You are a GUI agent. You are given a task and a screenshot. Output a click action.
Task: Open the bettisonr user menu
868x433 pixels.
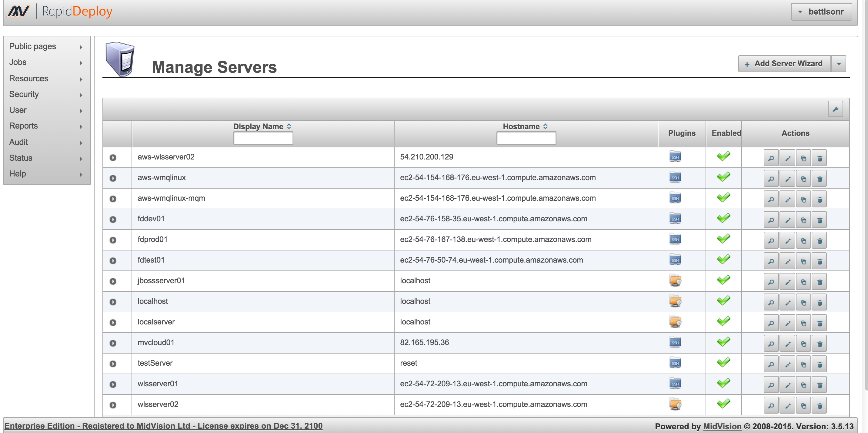point(821,12)
